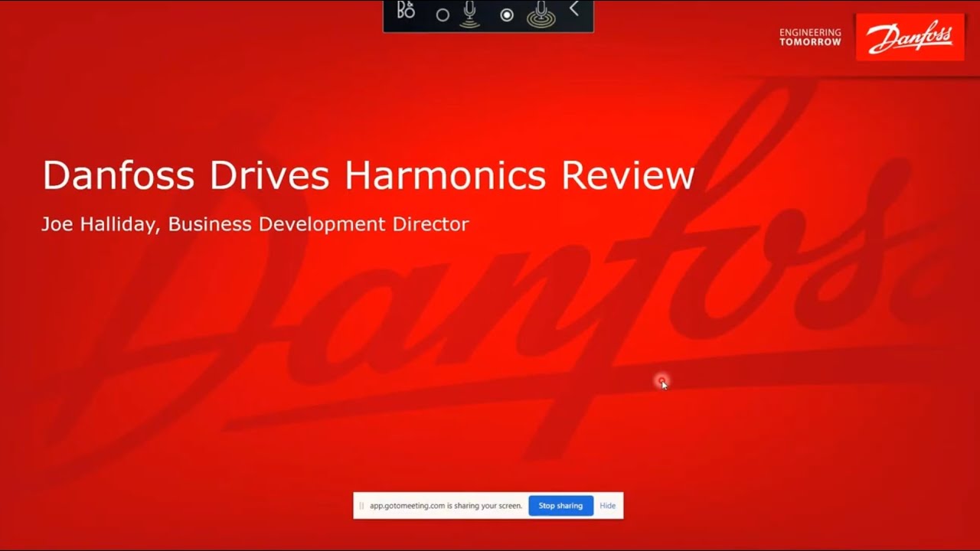Collapse the audio toolbar with the chevron arrow
980x551 pixels.
(x=574, y=9)
